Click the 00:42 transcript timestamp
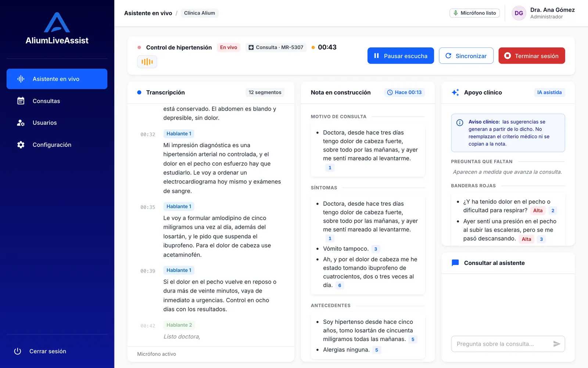The height and width of the screenshot is (368, 588). pyautogui.click(x=148, y=326)
